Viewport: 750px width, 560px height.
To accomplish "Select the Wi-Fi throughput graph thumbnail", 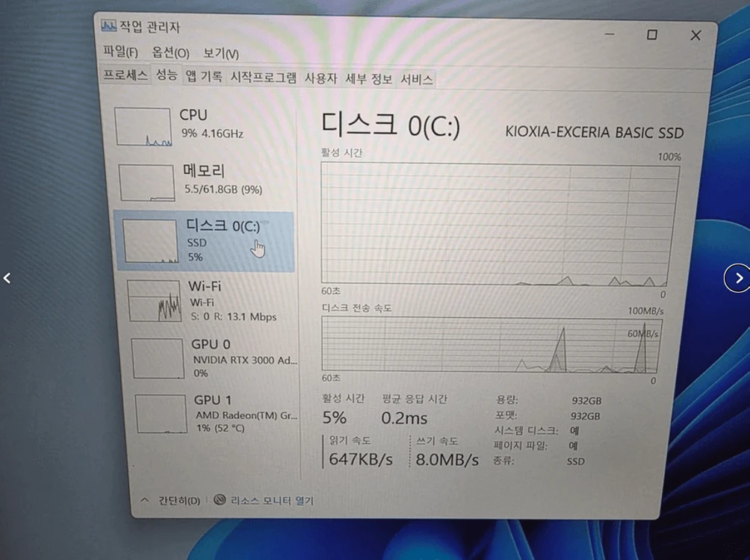I will coord(155,302).
